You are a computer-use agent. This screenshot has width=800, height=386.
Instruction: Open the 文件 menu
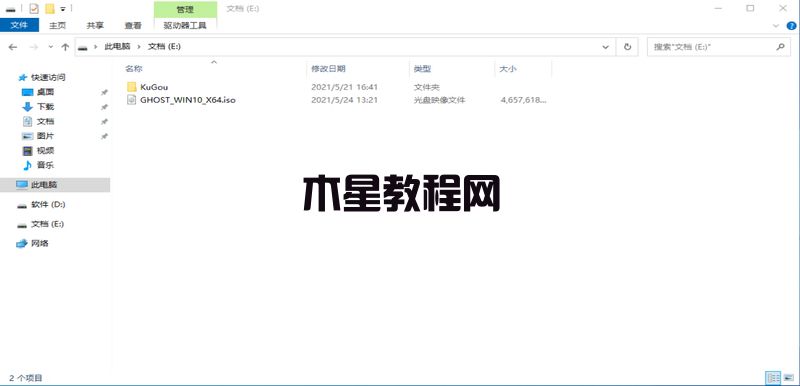pyautogui.click(x=19, y=24)
